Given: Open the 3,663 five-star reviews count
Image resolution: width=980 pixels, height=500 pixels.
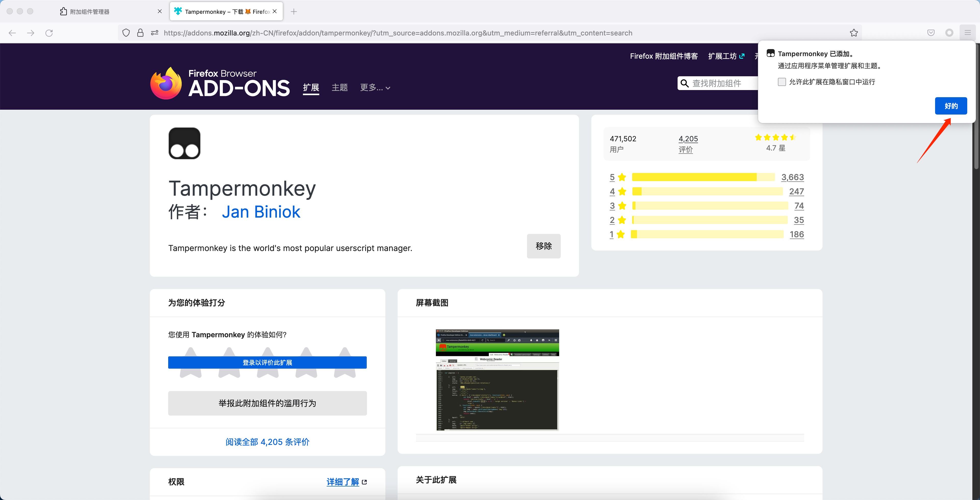Looking at the screenshot, I should 792,177.
